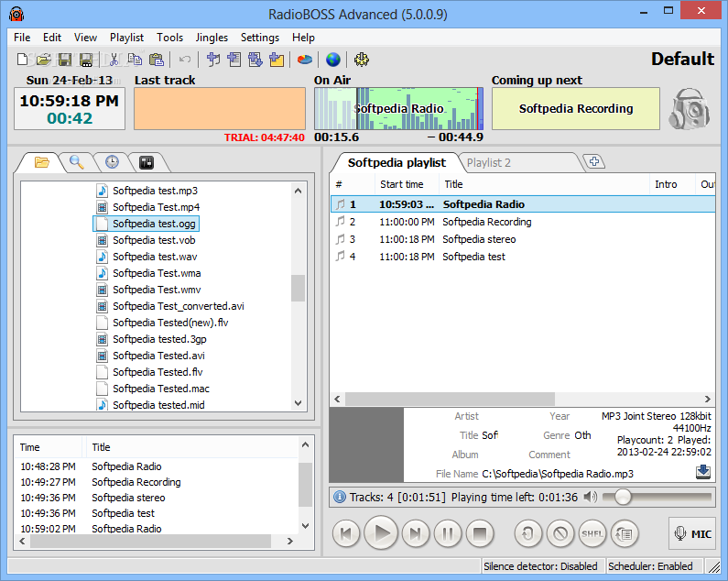Open the Edit menu

point(52,38)
